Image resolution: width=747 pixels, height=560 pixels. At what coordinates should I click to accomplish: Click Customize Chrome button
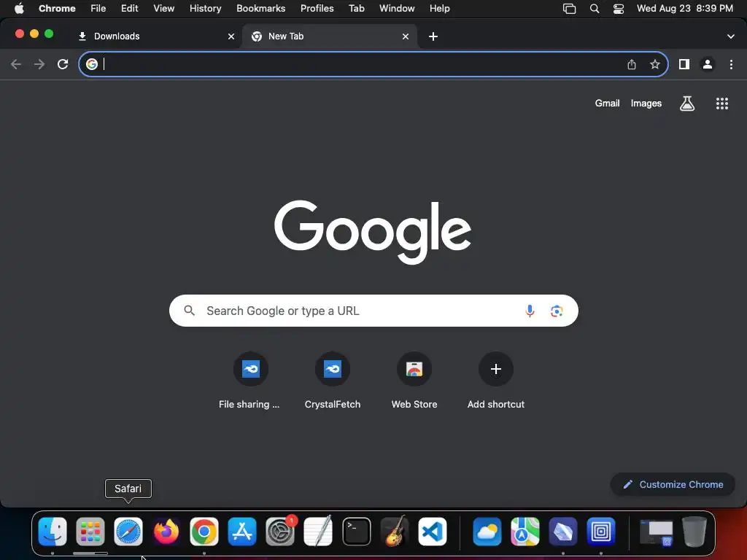point(673,484)
